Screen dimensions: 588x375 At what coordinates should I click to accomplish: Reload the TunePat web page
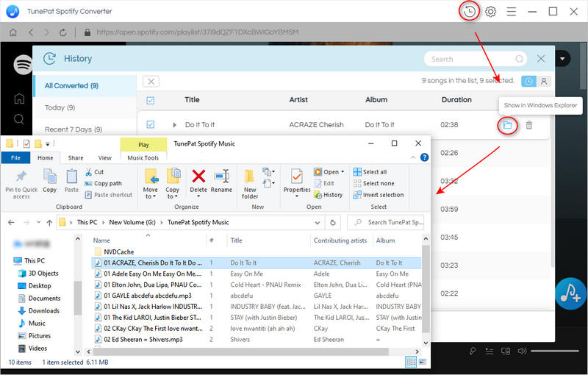[63, 32]
